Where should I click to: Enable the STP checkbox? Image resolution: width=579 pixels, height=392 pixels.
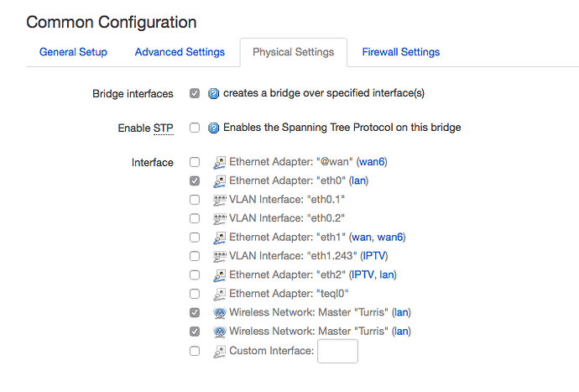pyautogui.click(x=195, y=128)
